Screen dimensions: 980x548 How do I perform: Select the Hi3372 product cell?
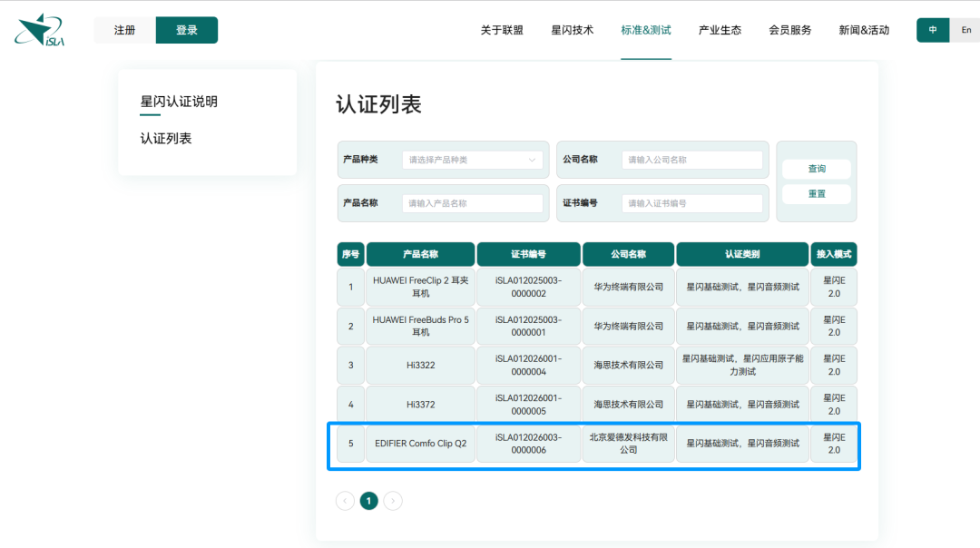421,405
